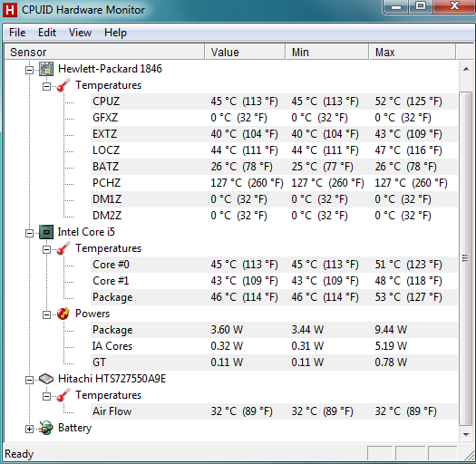Collapse Temperatures under Hewlett-Packard 1846
The width and height of the screenshot is (476, 464).
(x=46, y=86)
